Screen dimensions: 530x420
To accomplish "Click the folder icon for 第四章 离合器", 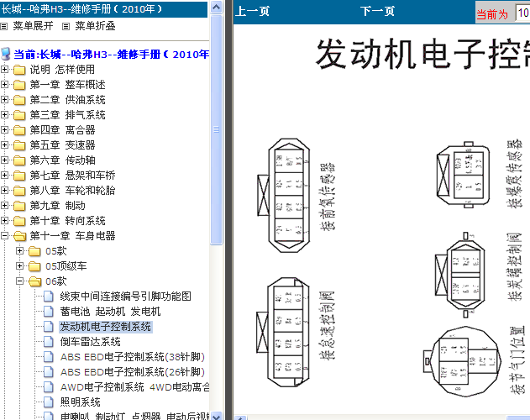I will [x=19, y=130].
